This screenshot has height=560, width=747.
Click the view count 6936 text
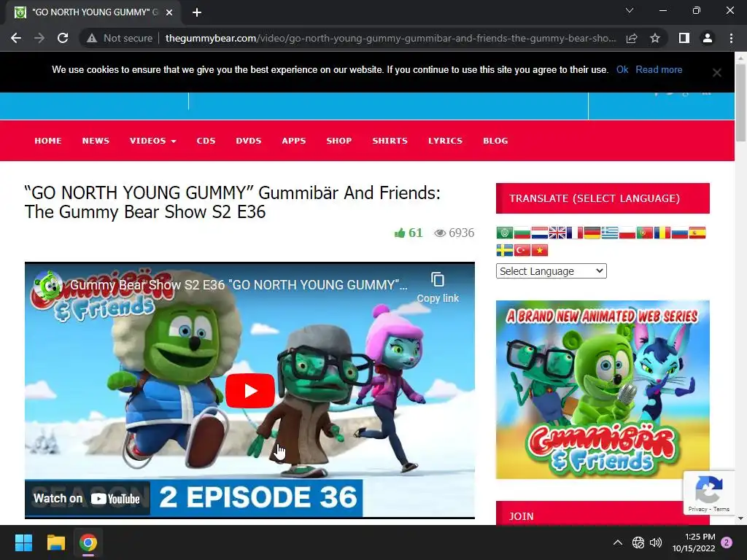[x=461, y=233]
